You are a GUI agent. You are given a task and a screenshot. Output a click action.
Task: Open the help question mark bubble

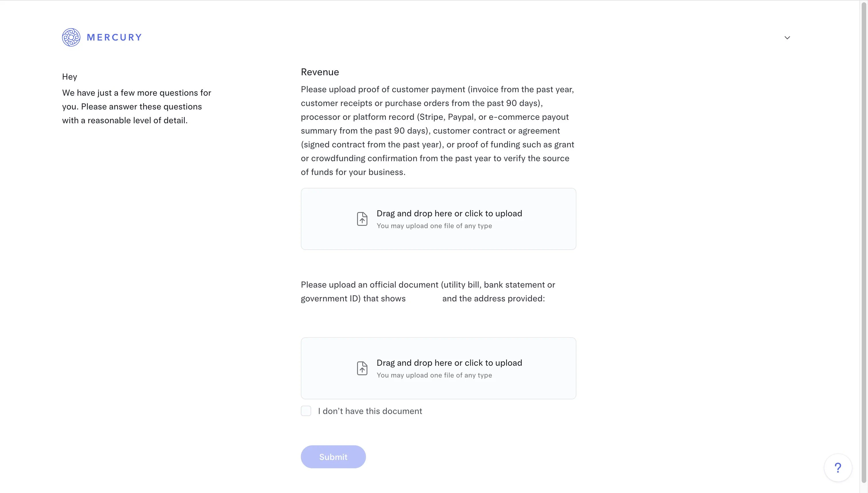(838, 468)
